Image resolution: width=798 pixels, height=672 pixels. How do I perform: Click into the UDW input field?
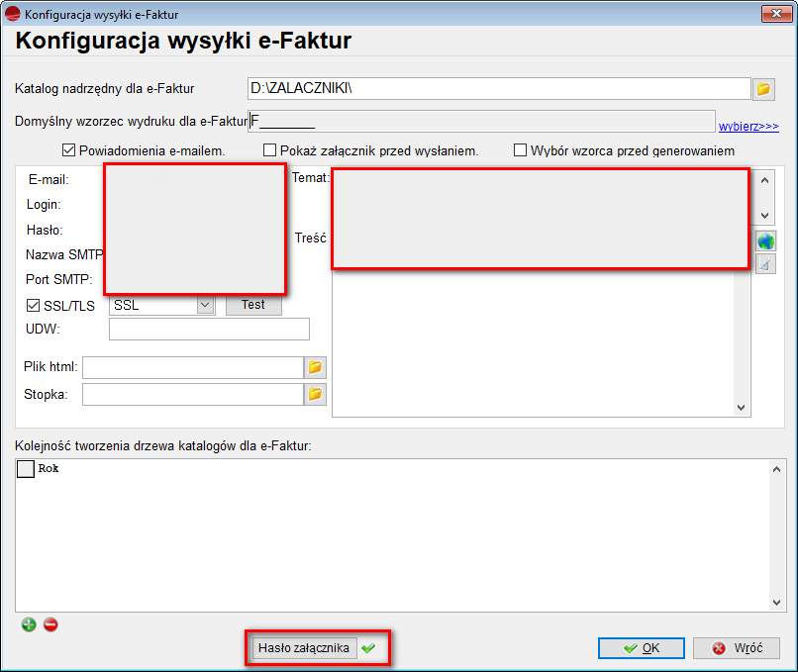coord(209,330)
